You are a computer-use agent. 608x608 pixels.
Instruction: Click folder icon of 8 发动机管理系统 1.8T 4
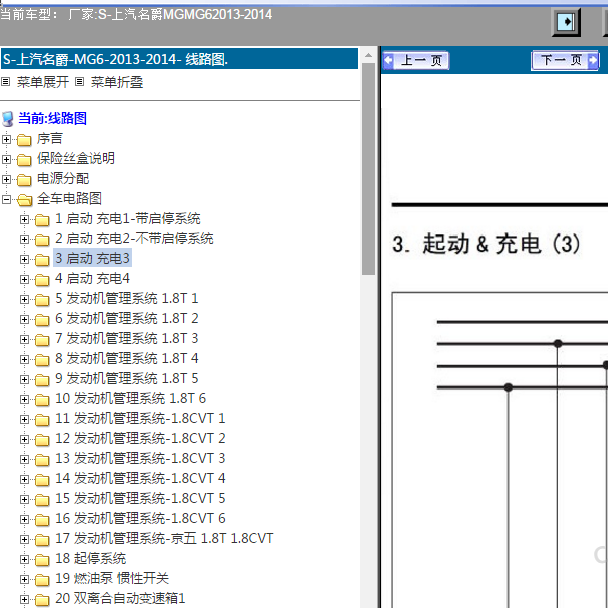pyautogui.click(x=42, y=359)
